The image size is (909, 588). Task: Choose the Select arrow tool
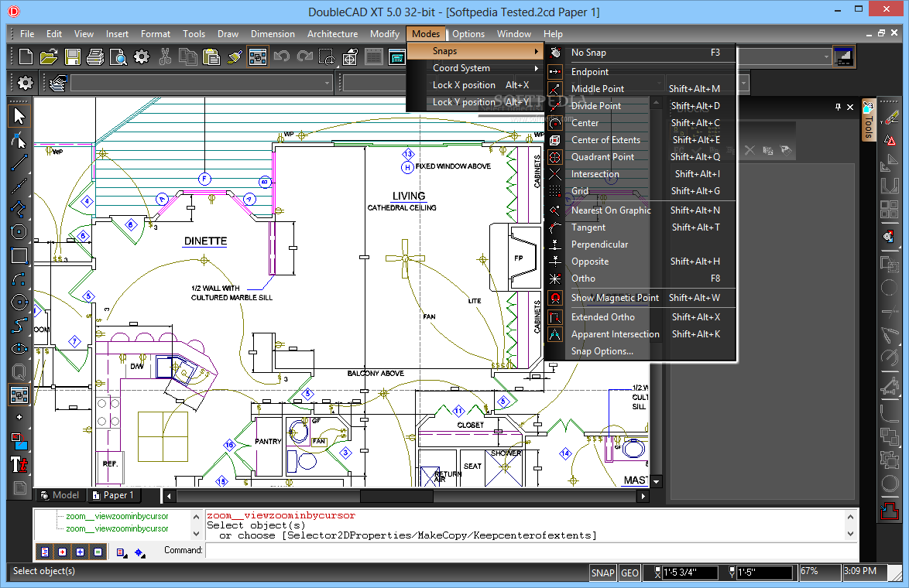(x=19, y=116)
